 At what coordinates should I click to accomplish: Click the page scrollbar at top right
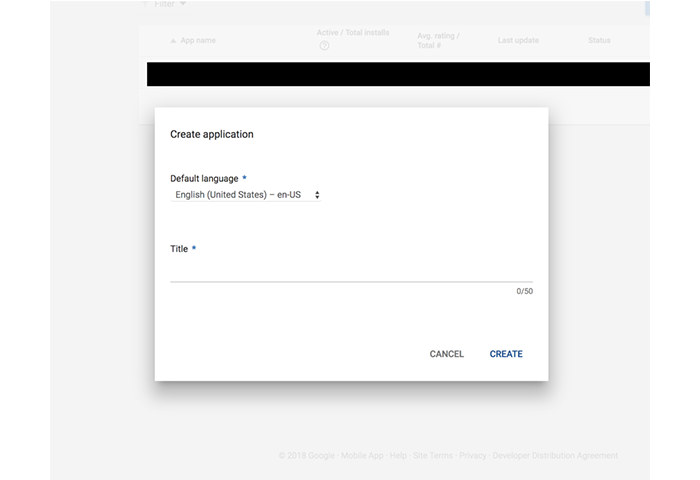[x=646, y=8]
